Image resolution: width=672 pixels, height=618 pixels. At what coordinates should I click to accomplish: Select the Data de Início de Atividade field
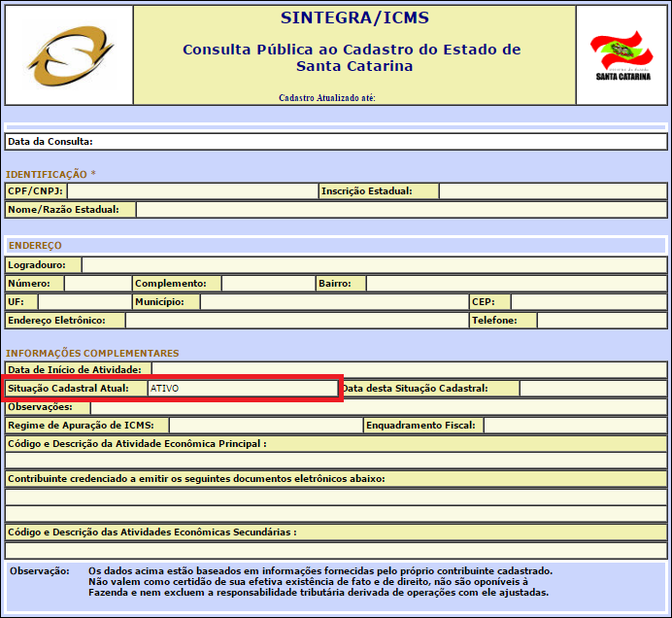click(408, 370)
